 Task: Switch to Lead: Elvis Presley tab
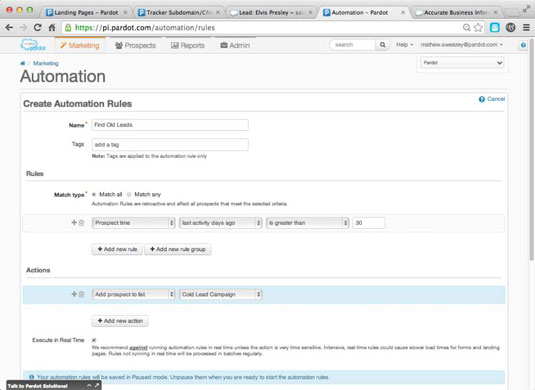click(x=270, y=13)
